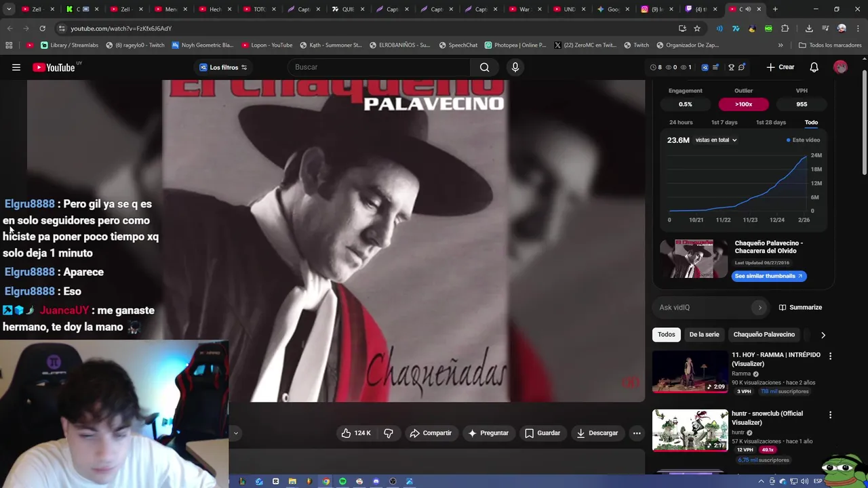Open options for the HOY - RAMMA video

[x=830, y=356]
